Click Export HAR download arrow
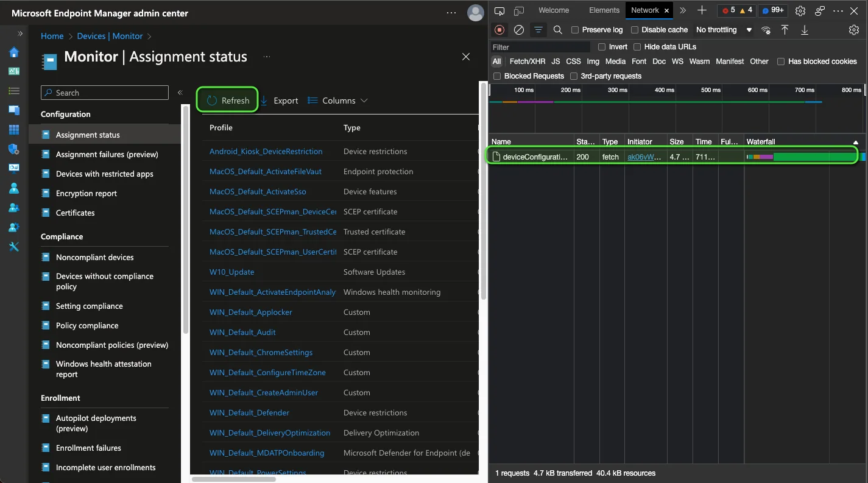The width and height of the screenshot is (868, 483). (805, 30)
